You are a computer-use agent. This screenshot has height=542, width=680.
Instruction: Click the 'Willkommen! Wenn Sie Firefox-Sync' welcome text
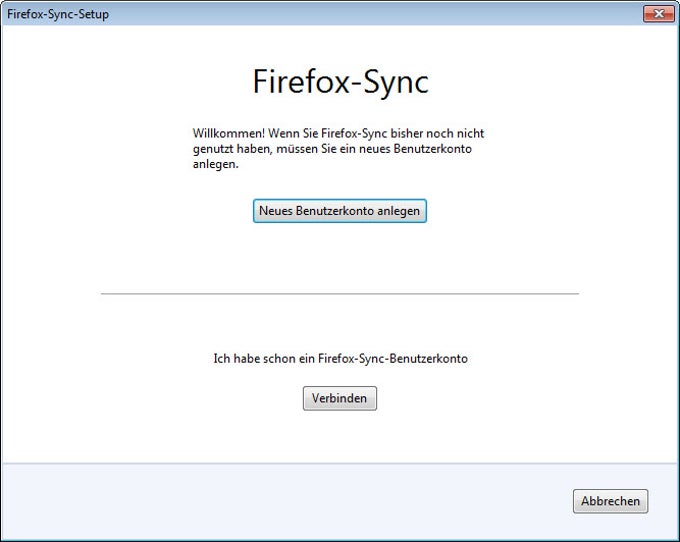pyautogui.click(x=338, y=149)
